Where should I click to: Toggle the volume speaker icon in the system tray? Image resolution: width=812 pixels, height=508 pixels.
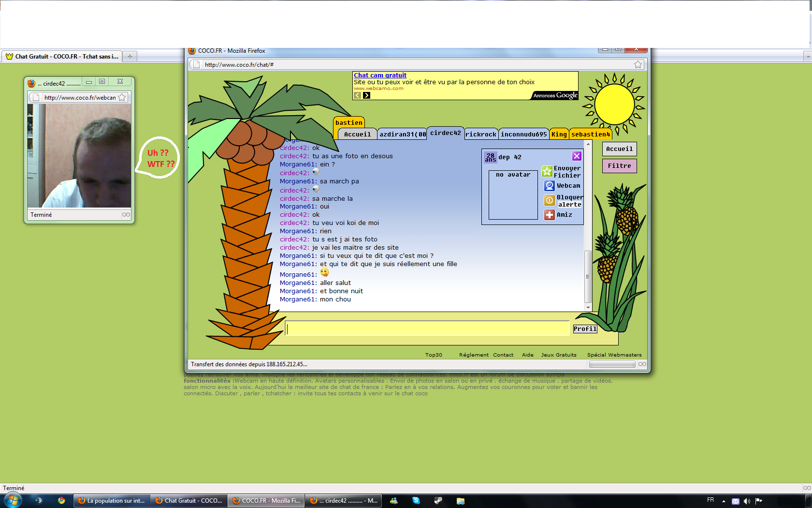[x=747, y=501]
